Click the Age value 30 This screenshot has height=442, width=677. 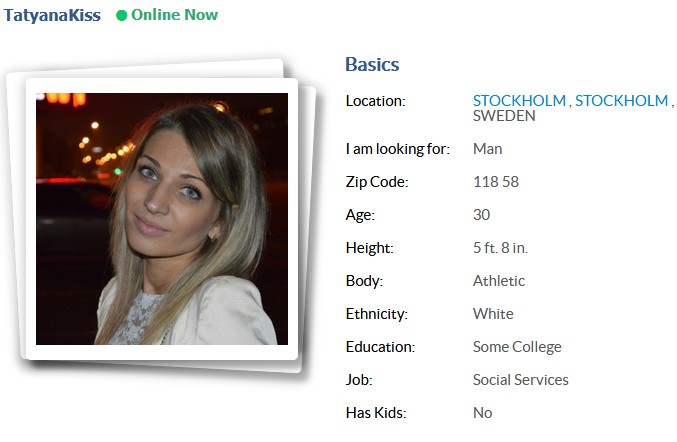click(x=481, y=215)
